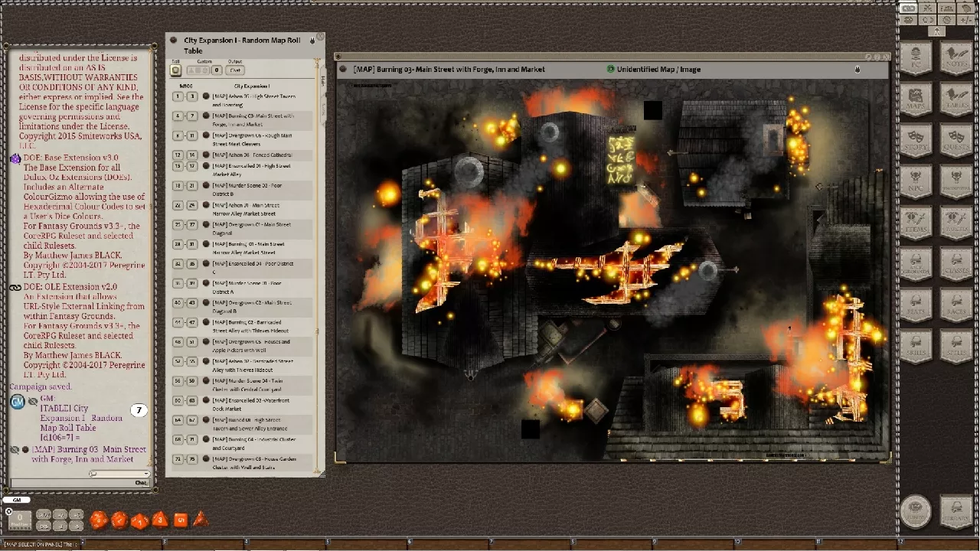Open the Tables sidebar panel
Screen dimensions: 980x551
tap(955, 99)
